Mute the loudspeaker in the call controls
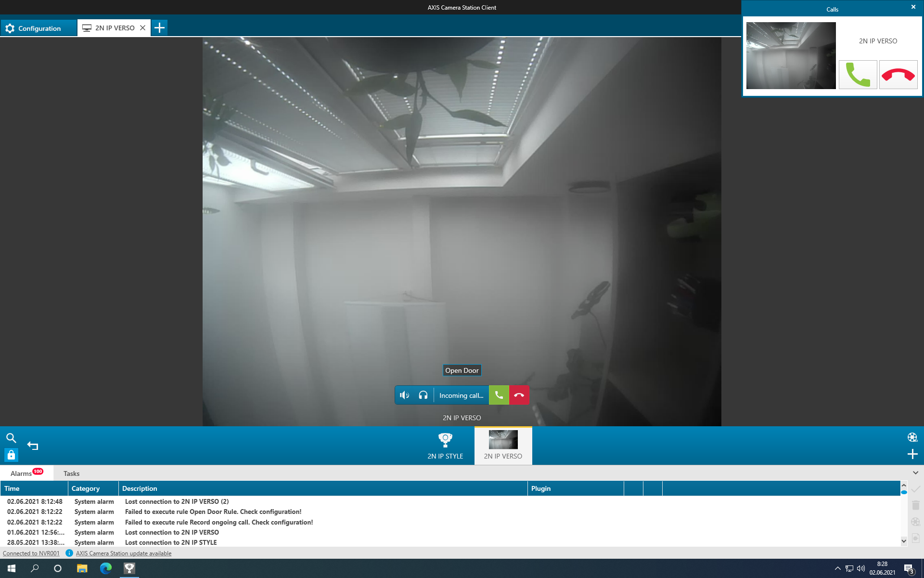 pyautogui.click(x=404, y=394)
